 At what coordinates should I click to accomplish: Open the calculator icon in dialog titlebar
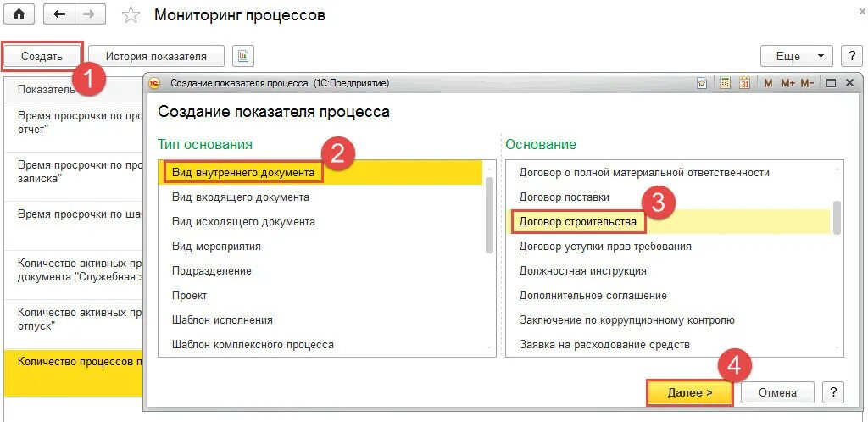coord(726,83)
